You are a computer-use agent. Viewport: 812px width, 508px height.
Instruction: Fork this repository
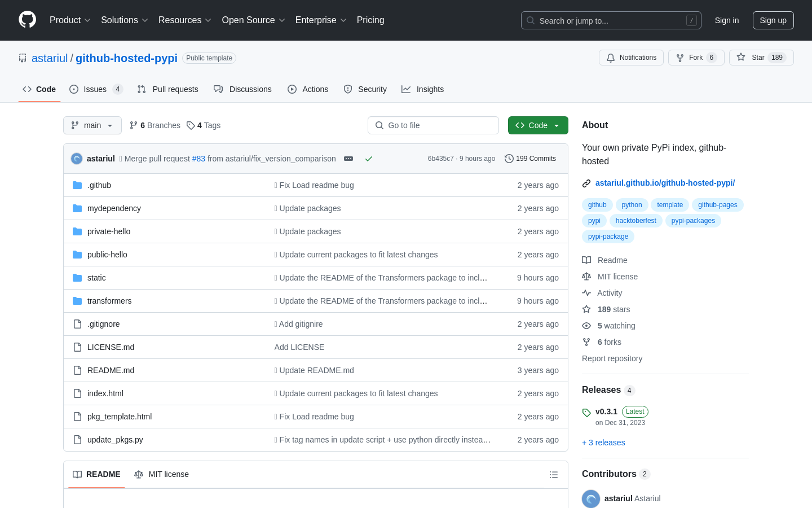tap(696, 58)
